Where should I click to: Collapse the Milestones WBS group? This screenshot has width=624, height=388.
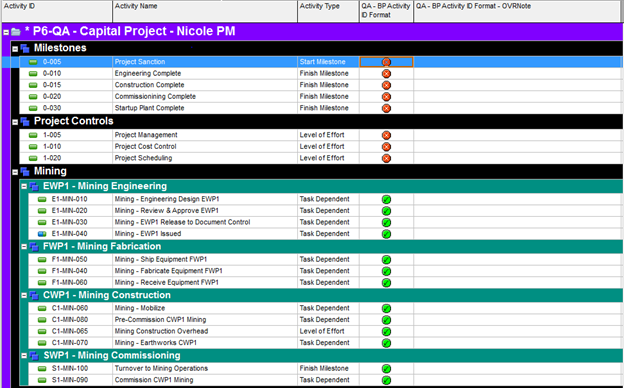pyautogui.click(x=15, y=49)
